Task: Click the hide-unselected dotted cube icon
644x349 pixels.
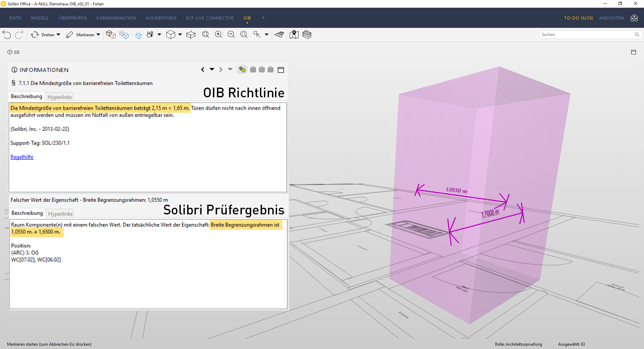Action: 137,35
